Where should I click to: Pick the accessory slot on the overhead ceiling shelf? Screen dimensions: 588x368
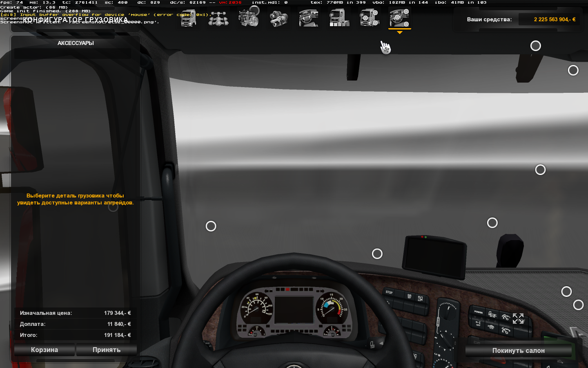[535, 46]
